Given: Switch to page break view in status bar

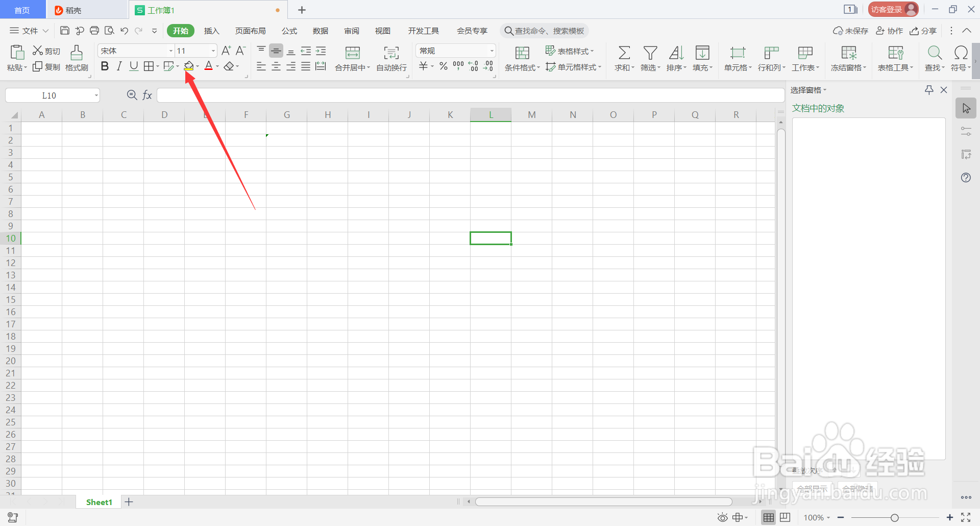Looking at the screenshot, I should [x=785, y=517].
